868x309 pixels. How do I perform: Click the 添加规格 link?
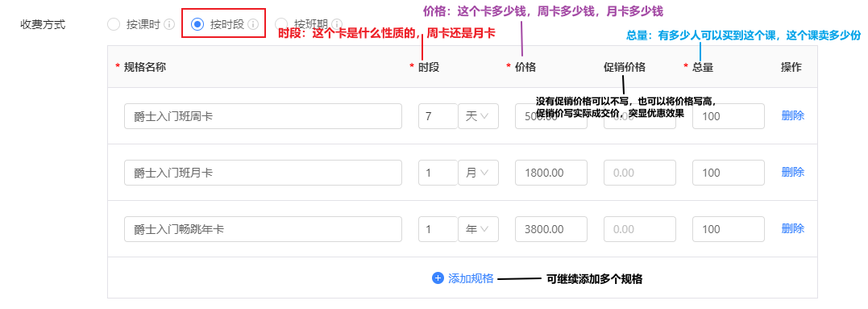click(471, 278)
